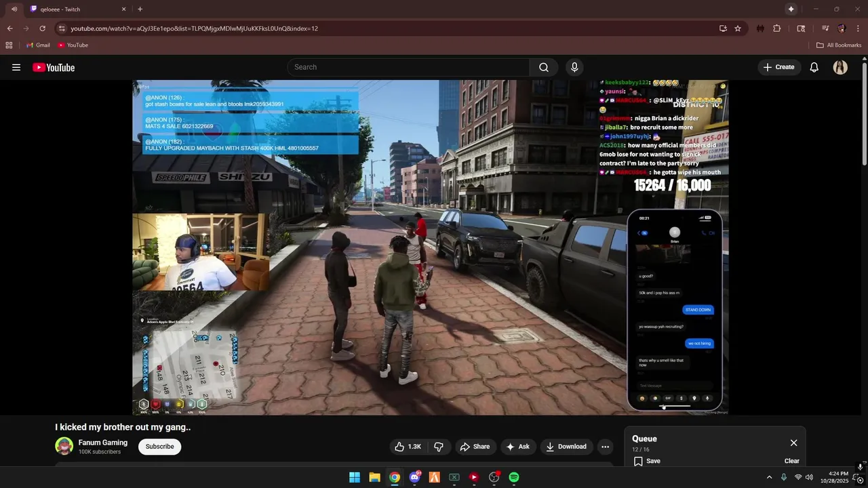Open the Gmail bookmark
This screenshot has height=488, width=868.
(38, 45)
